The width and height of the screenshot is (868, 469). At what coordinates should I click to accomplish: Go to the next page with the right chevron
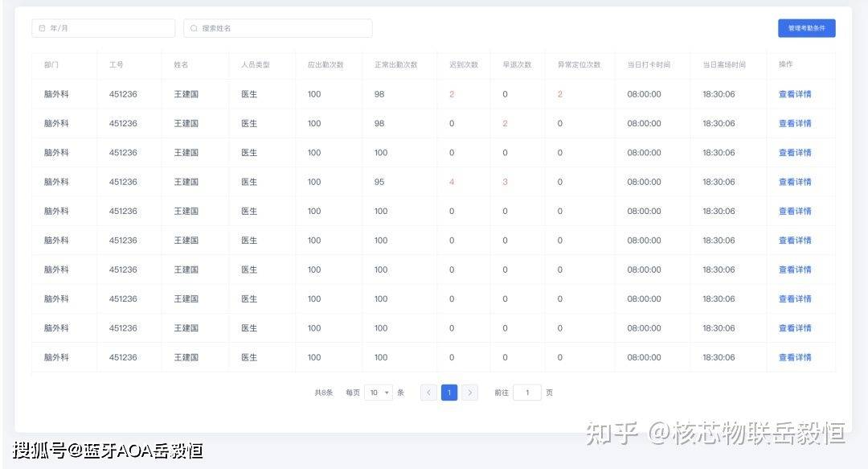click(x=470, y=393)
